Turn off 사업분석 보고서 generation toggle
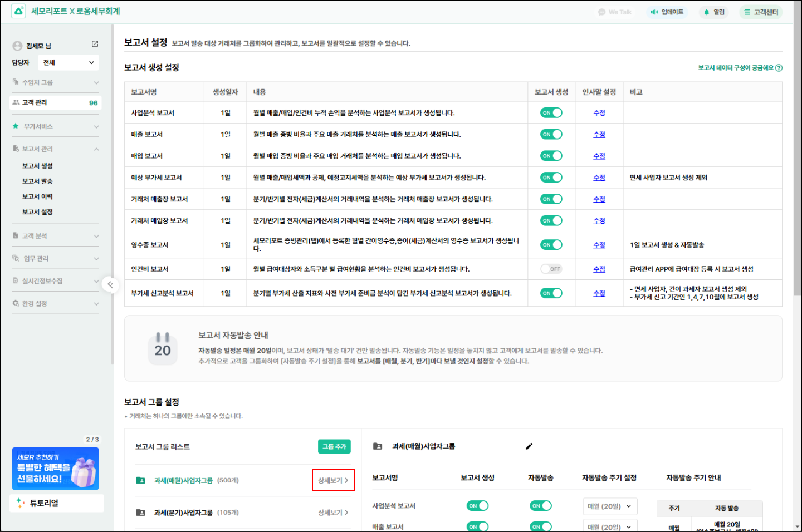This screenshot has width=802, height=532. pos(551,113)
